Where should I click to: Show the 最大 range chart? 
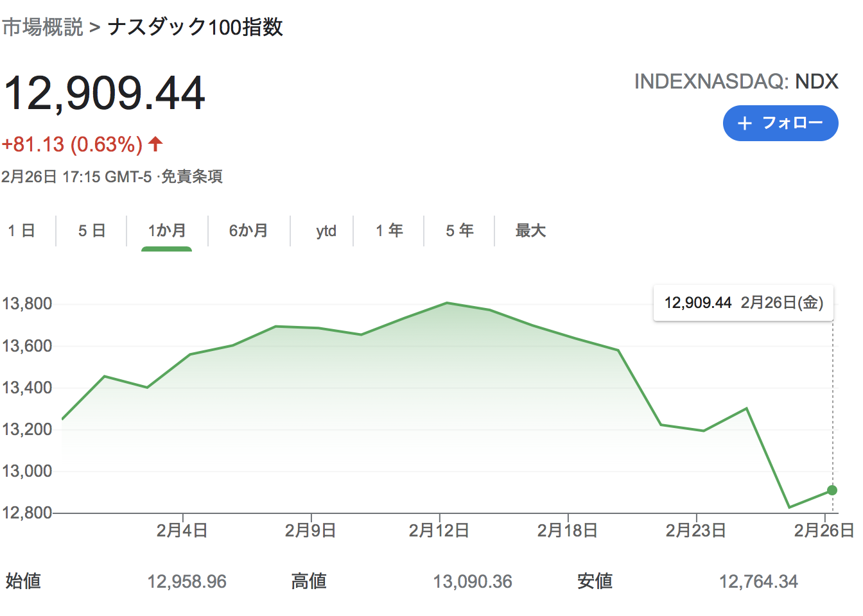(530, 230)
